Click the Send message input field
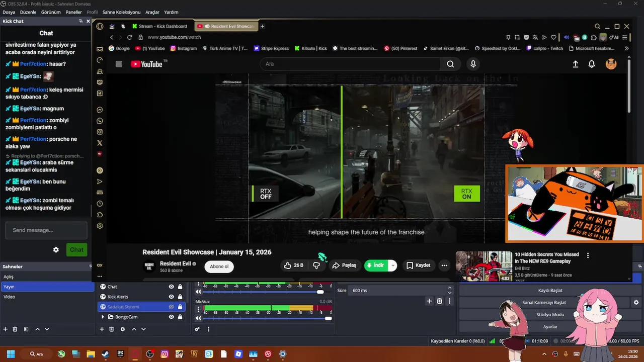This screenshot has height=362, width=644. (46, 230)
